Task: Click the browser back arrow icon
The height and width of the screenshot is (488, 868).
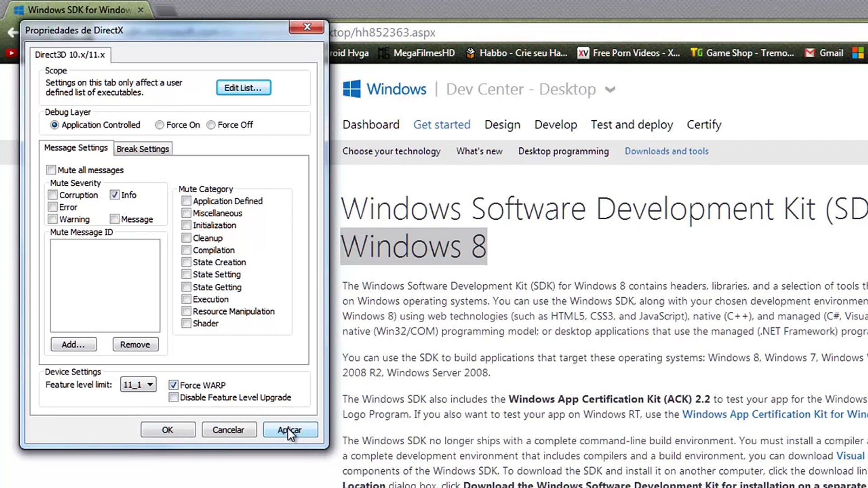Action: [x=12, y=32]
